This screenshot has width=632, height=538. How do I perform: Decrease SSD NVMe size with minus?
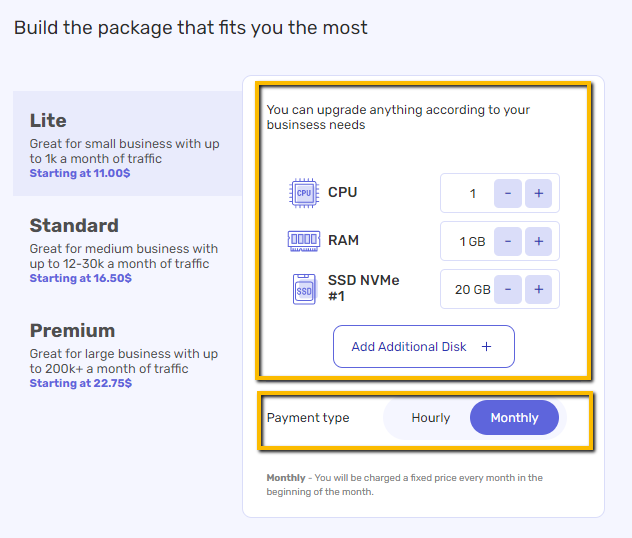[508, 289]
